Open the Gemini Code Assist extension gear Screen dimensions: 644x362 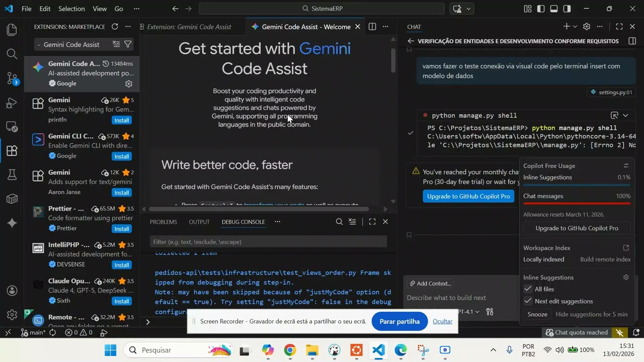coord(129,84)
